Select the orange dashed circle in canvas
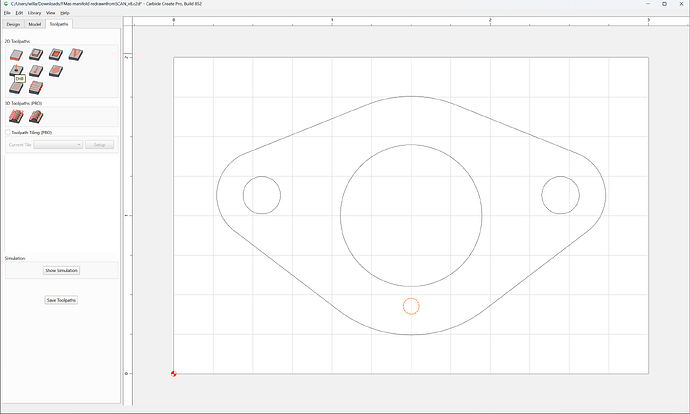The width and height of the screenshot is (690, 414). [x=411, y=306]
